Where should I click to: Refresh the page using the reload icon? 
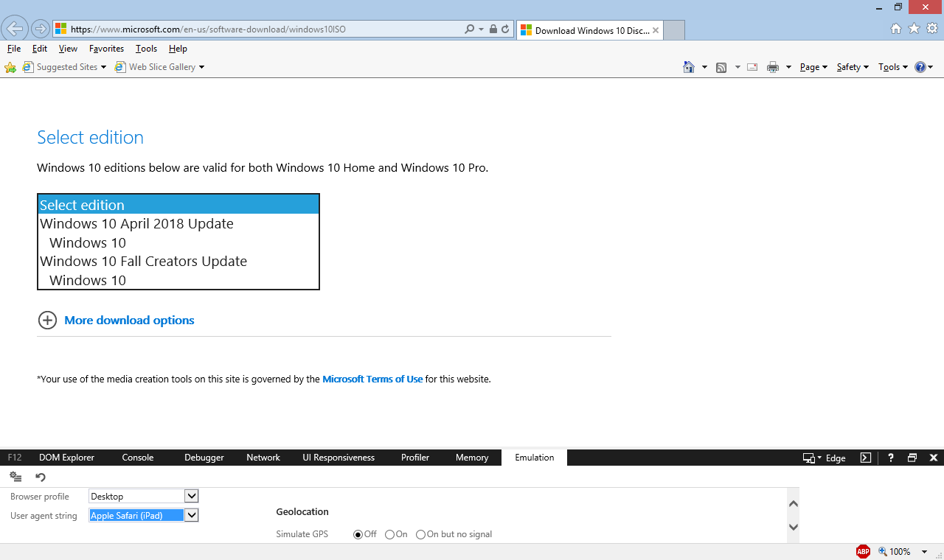(x=505, y=29)
